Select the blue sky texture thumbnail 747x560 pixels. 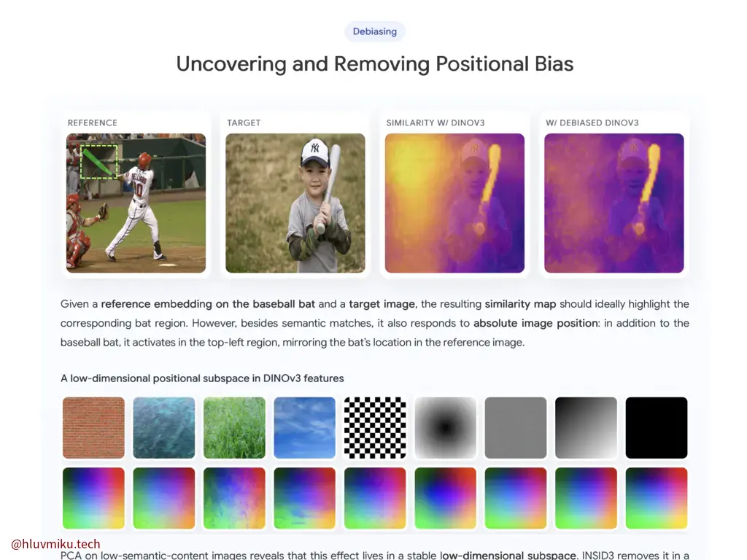pyautogui.click(x=304, y=427)
